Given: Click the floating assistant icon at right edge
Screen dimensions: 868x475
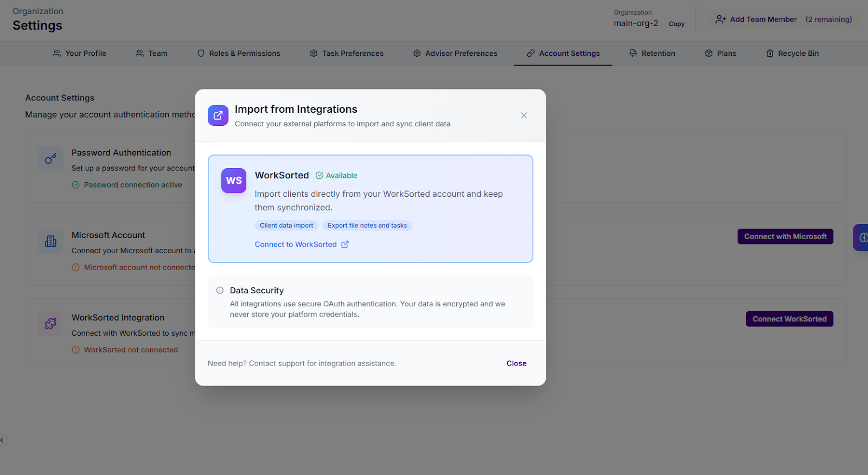Looking at the screenshot, I should [x=861, y=237].
